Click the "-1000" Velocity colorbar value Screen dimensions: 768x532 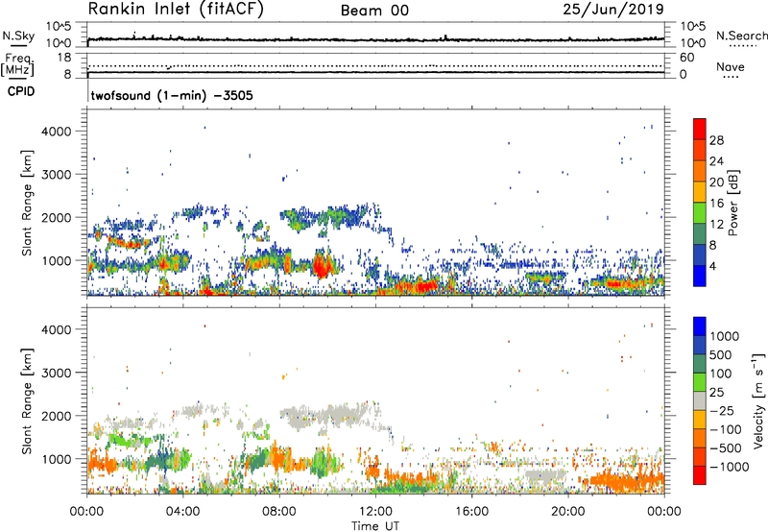[x=729, y=467]
